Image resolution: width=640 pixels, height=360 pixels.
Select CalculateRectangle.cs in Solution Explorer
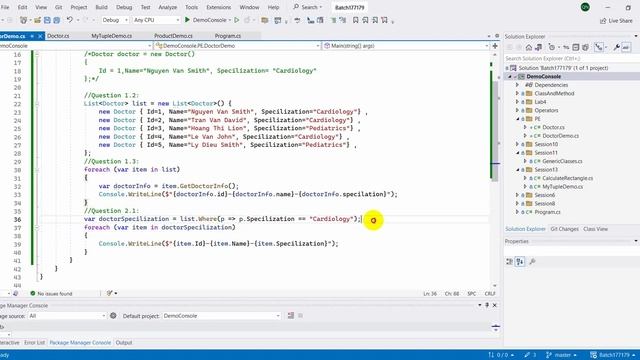(567, 178)
